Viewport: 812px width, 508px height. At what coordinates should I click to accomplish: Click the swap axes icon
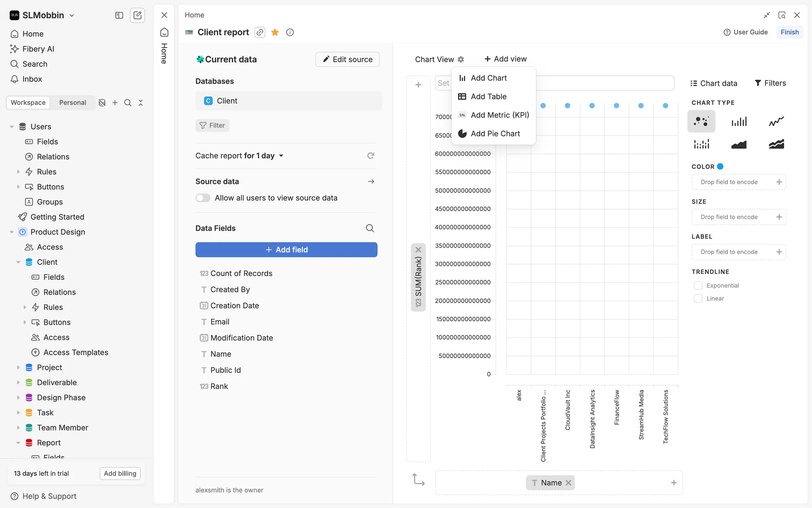point(418,480)
